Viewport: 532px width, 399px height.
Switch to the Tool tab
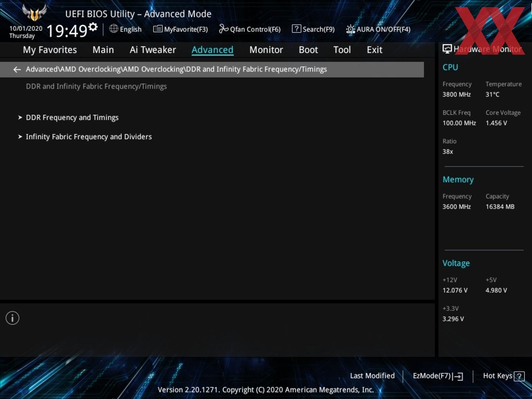pyautogui.click(x=342, y=50)
